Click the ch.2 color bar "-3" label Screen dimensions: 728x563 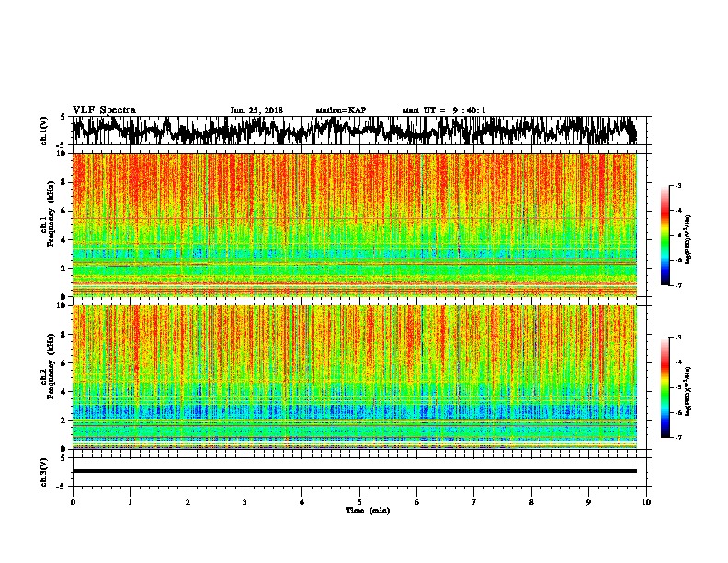tap(677, 338)
